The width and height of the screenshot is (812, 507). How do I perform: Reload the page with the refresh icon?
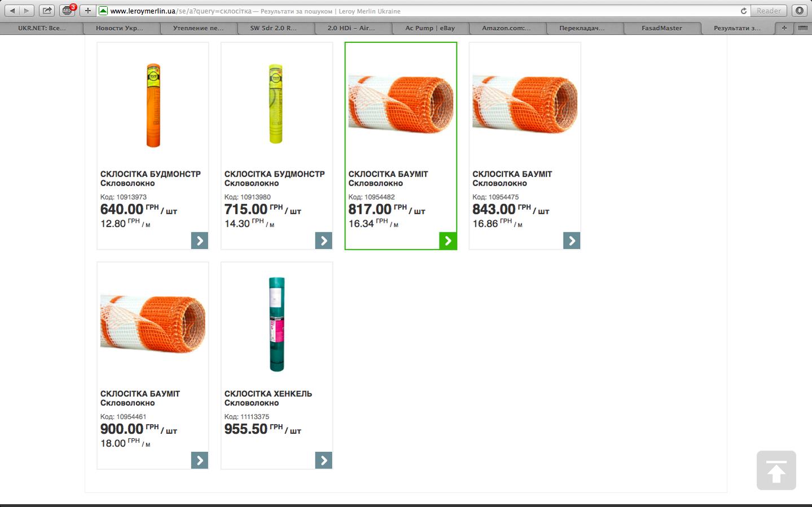click(744, 11)
